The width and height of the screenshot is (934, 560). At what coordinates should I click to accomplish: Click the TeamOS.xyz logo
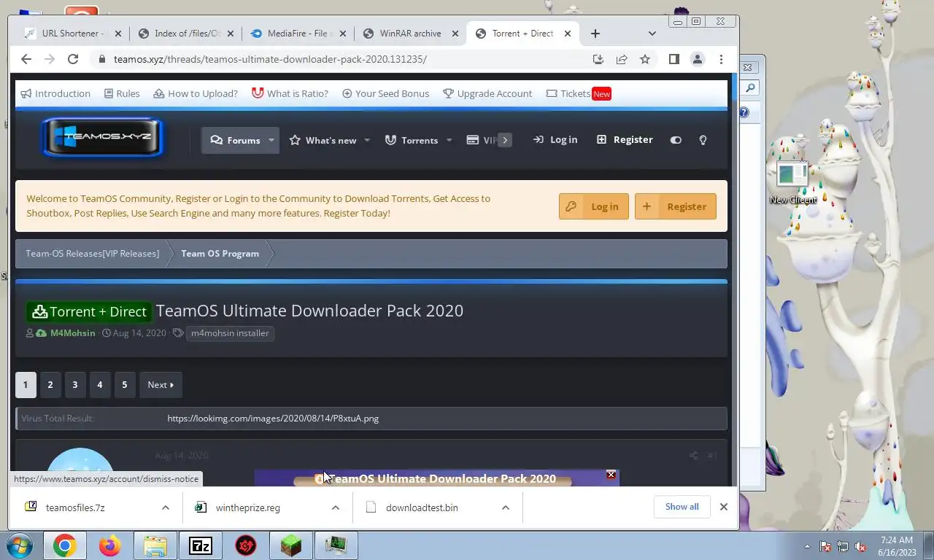tap(102, 137)
